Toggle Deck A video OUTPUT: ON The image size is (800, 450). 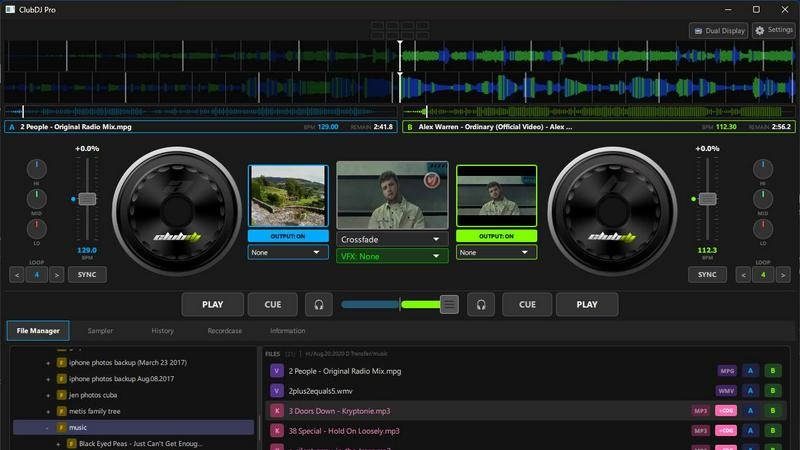coord(288,236)
